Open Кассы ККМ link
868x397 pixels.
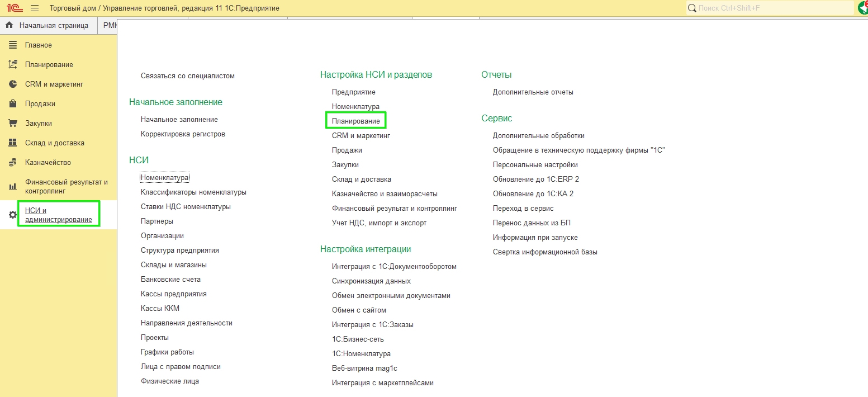160,308
